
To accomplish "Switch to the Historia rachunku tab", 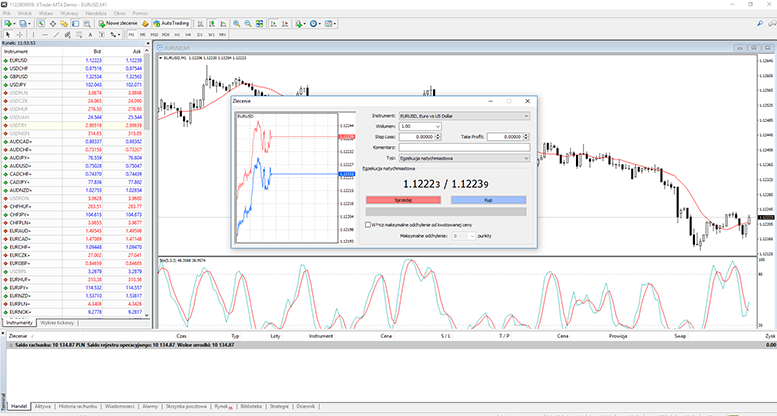I will point(77,407).
